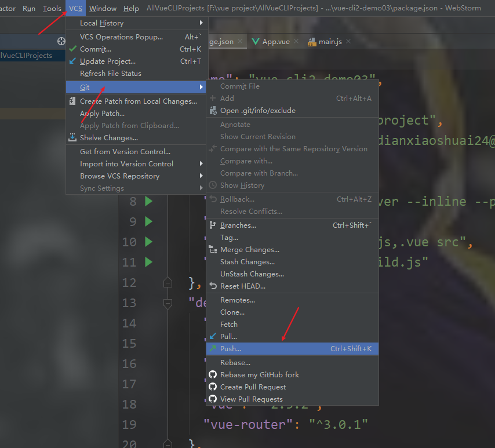495x448 pixels.
Task: Click the Update Project blue arrow icon
Action: (x=72, y=61)
